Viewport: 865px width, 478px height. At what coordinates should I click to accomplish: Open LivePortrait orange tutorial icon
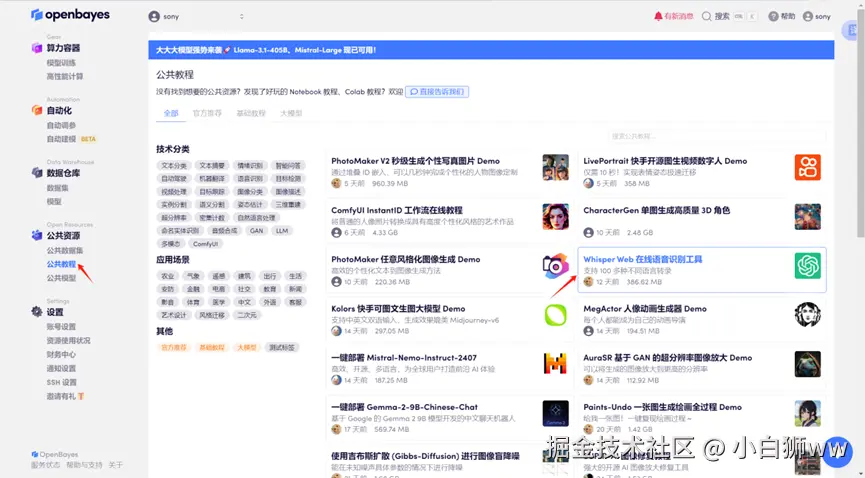coord(808,167)
